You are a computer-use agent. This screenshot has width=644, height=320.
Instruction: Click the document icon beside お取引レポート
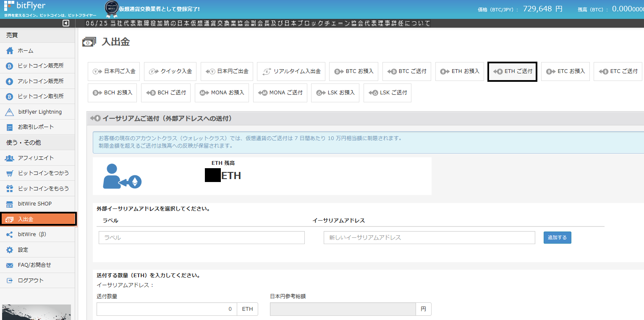click(x=10, y=127)
